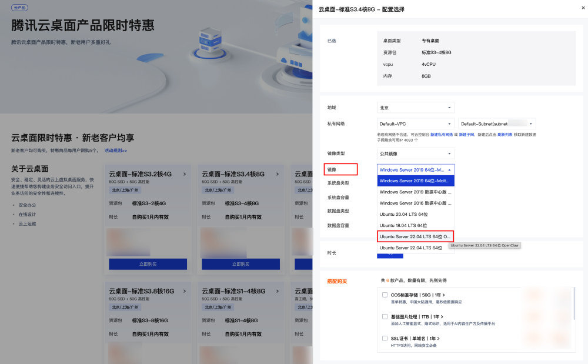Click 立即购买 on the S3.2核4G card
Screen dimensions: 588x364
(148, 264)
